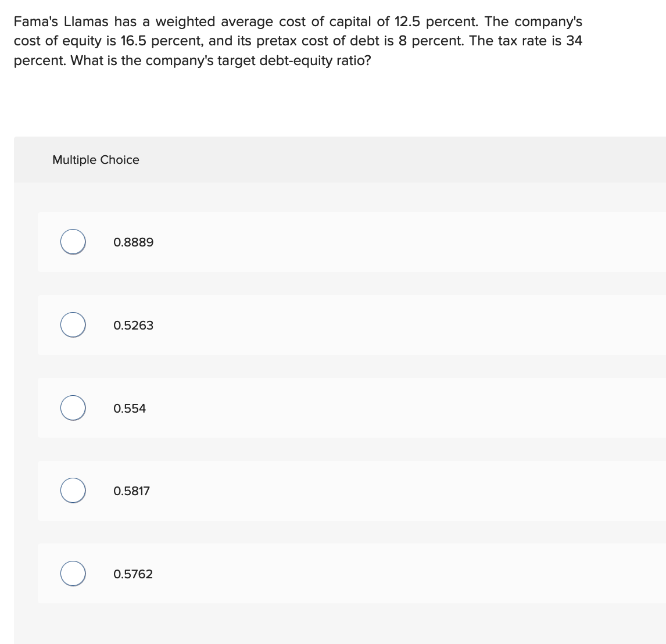Click the Multiple Choice header

[95, 159]
